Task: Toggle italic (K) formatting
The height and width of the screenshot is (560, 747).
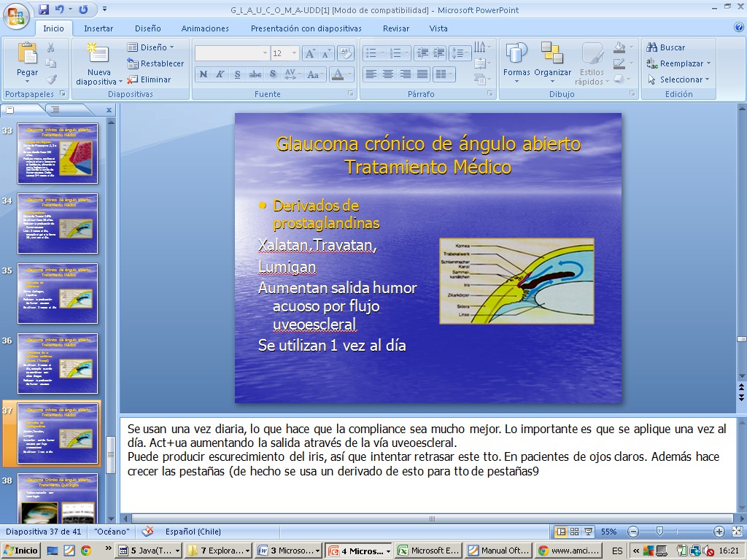Action: (220, 74)
